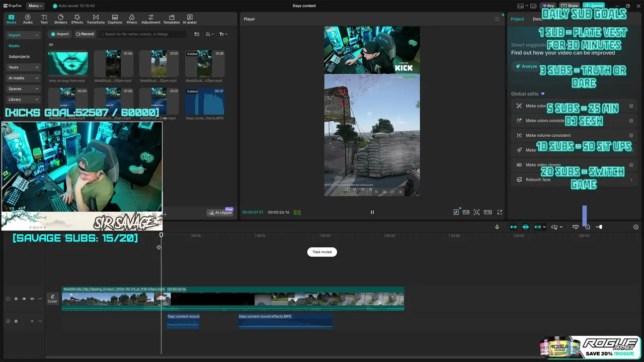The image size is (644, 362).
Task: Click the Record button
Action: [85, 34]
